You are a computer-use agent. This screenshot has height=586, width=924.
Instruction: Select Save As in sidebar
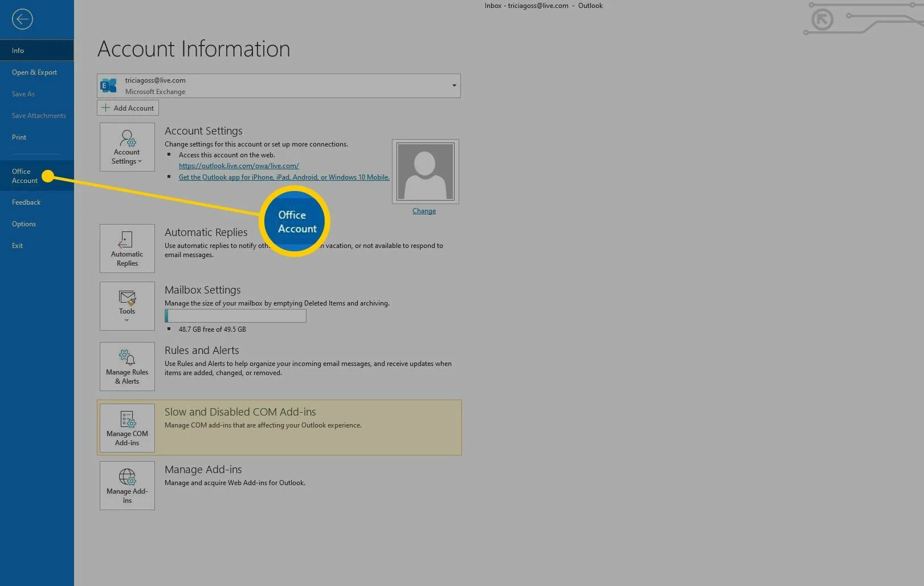tap(37, 94)
